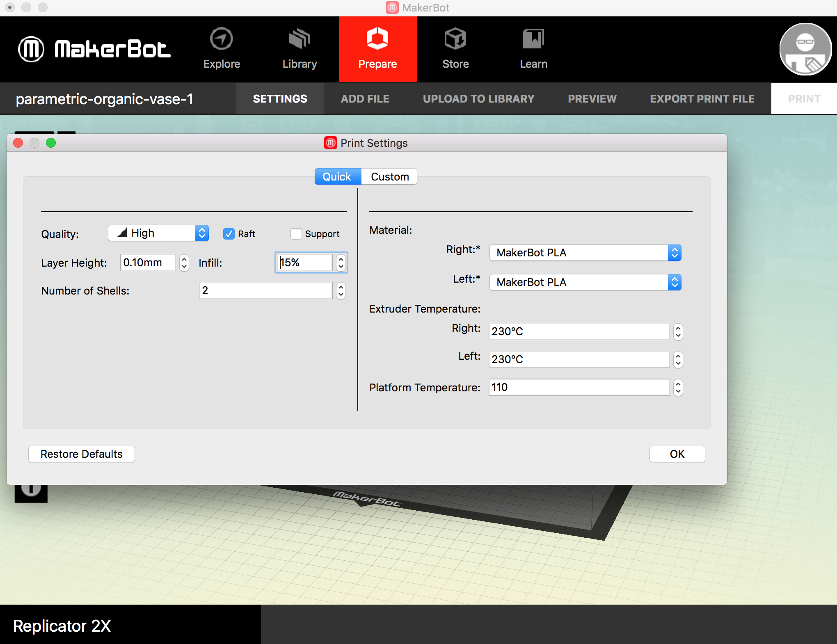The height and width of the screenshot is (644, 837).
Task: Click the Infill 15% field
Action: [305, 263]
